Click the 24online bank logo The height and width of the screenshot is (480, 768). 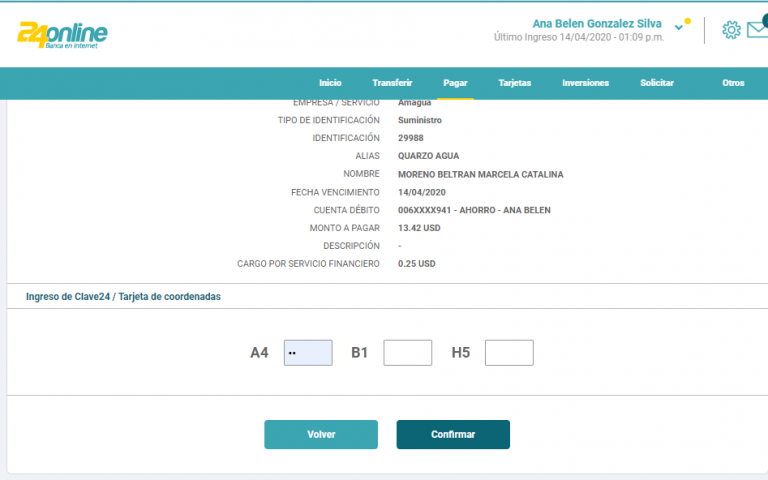click(62, 34)
